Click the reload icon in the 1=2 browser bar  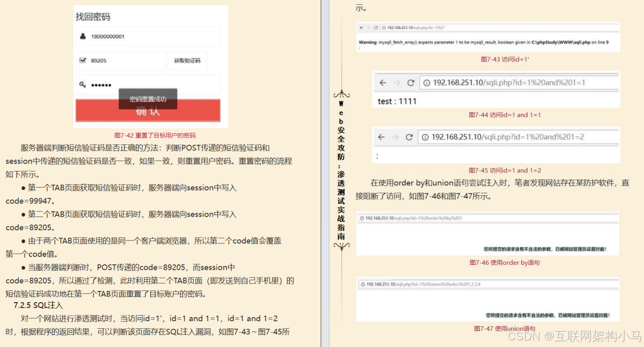409,137
